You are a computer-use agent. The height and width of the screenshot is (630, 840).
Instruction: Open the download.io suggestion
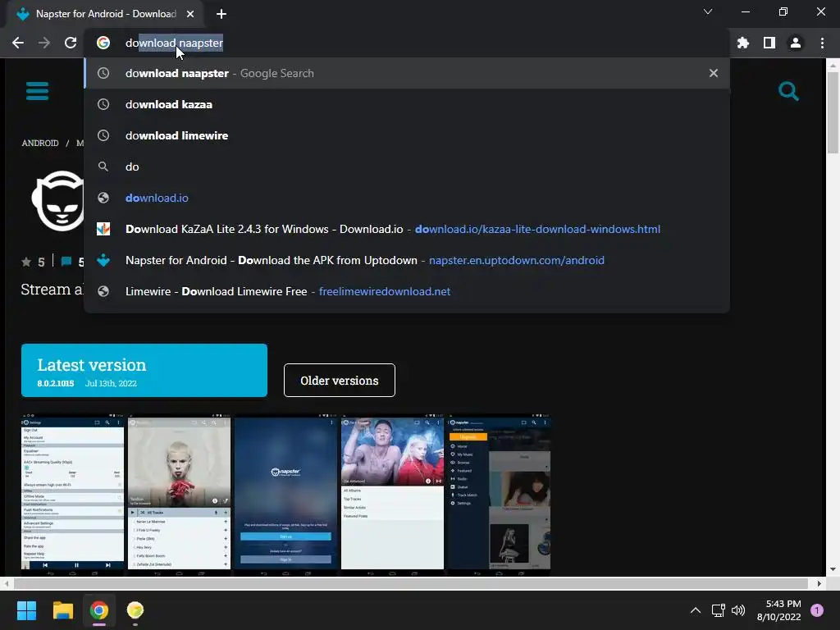click(x=407, y=198)
